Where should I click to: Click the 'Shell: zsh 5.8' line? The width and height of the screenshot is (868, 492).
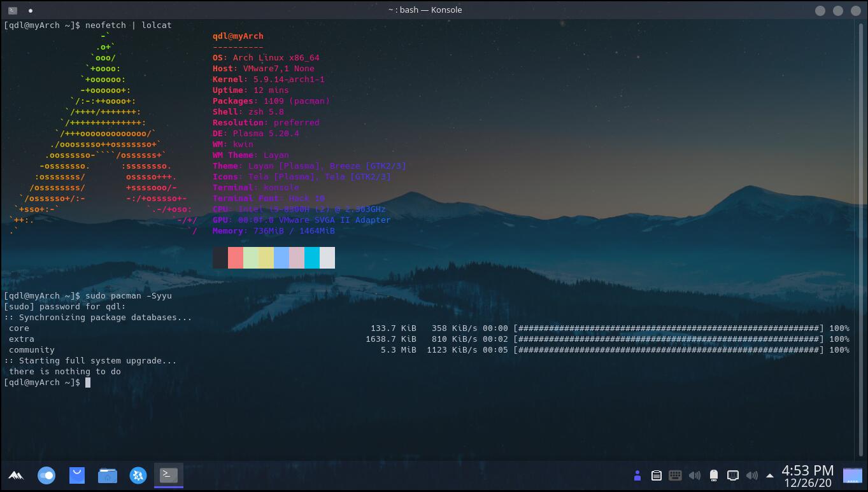tap(248, 112)
